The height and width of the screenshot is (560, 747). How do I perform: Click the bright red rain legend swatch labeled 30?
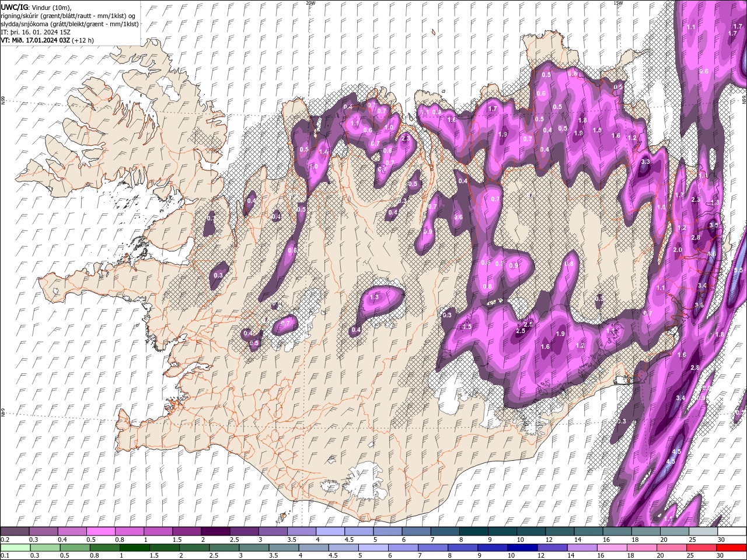click(732, 548)
